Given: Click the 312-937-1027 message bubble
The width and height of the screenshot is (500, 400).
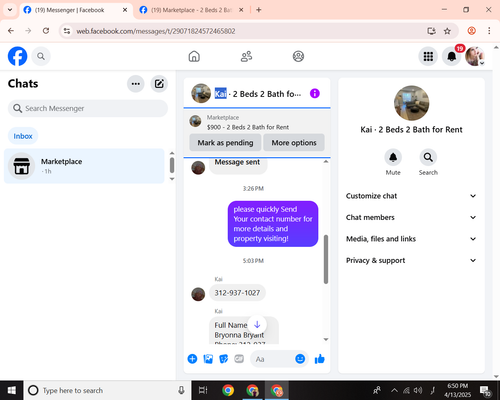Looking at the screenshot, I should [237, 293].
